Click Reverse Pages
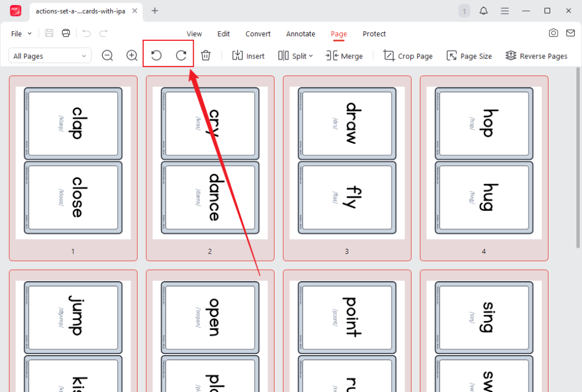The width and height of the screenshot is (582, 392). (537, 56)
